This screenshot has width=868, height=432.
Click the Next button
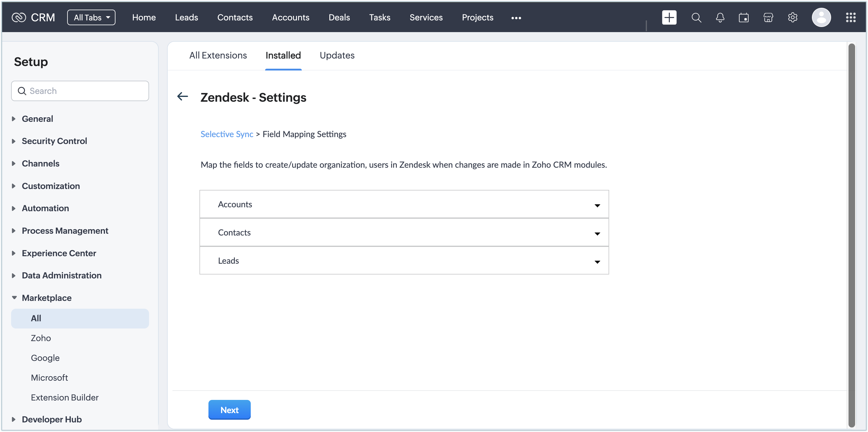[229, 410]
